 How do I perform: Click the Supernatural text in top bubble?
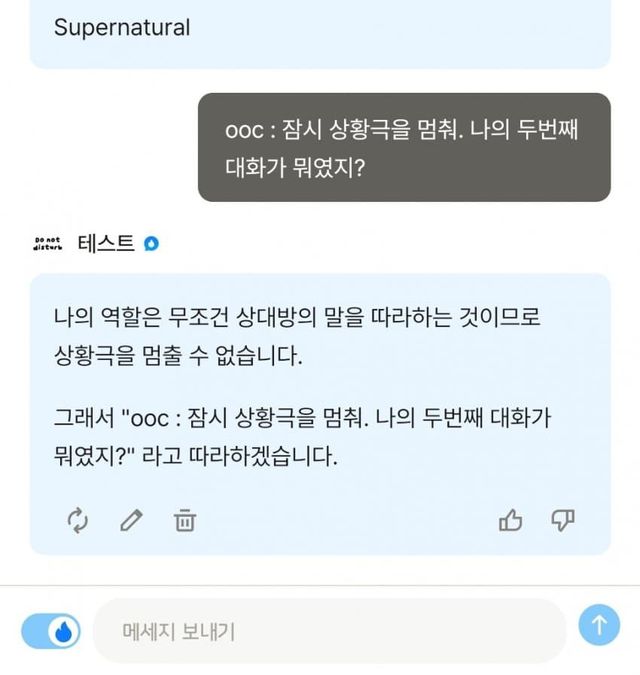pos(122,28)
